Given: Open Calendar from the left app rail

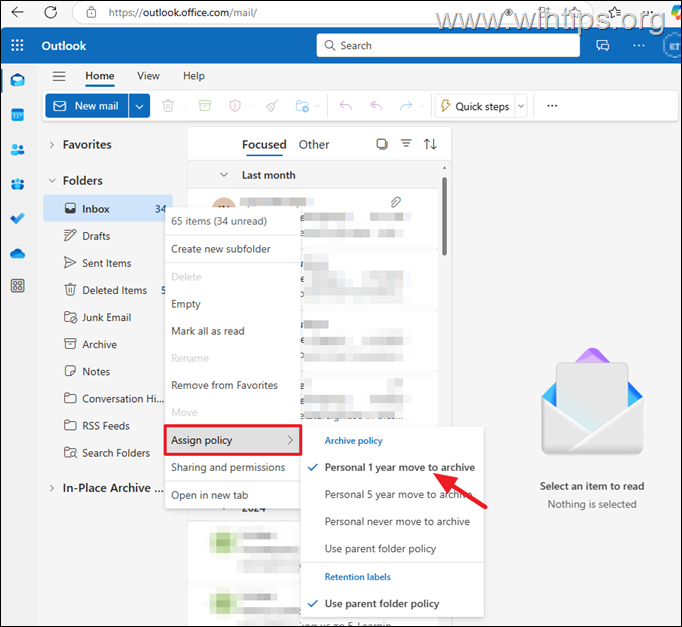Looking at the screenshot, I should [17, 115].
